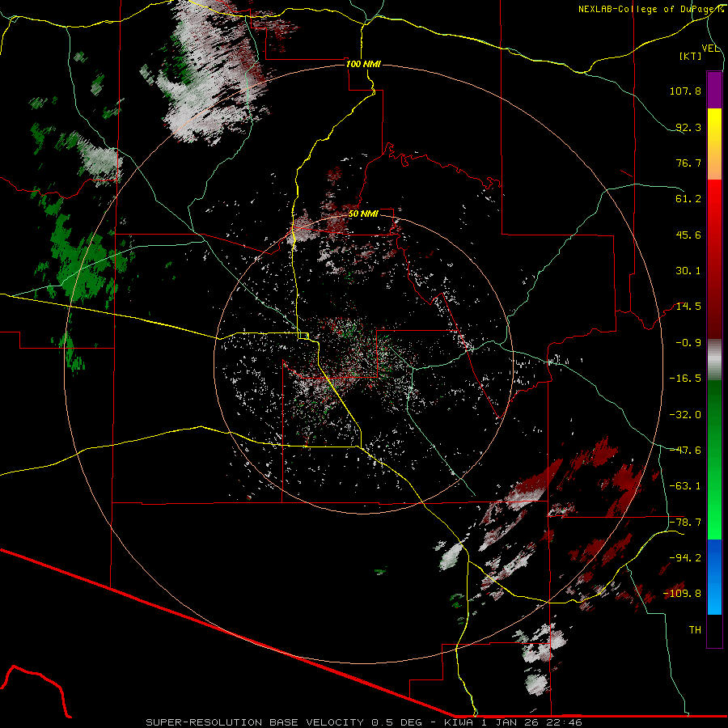728x728 pixels.
Task: Pick the yellow-orange segment of the color bar
Action: [714, 144]
